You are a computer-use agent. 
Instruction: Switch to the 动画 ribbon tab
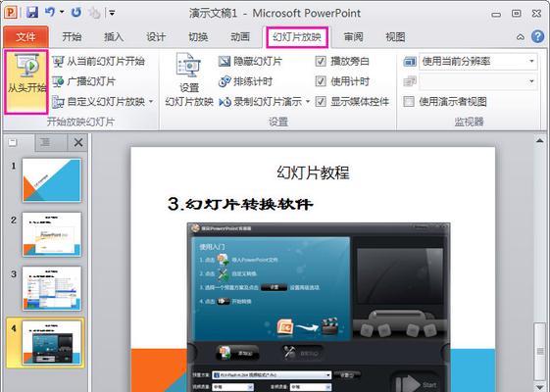point(240,37)
